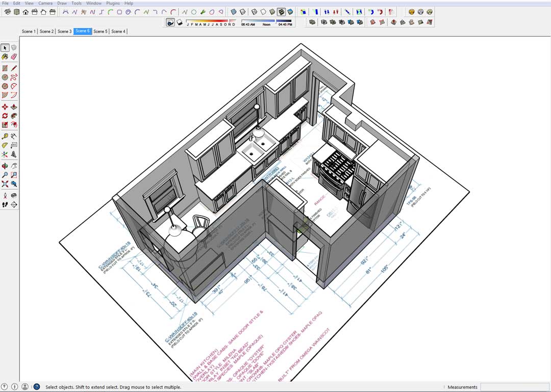This screenshot has height=392, width=551.
Task: Pick the pink Eraser tool
Action: (x=14, y=57)
